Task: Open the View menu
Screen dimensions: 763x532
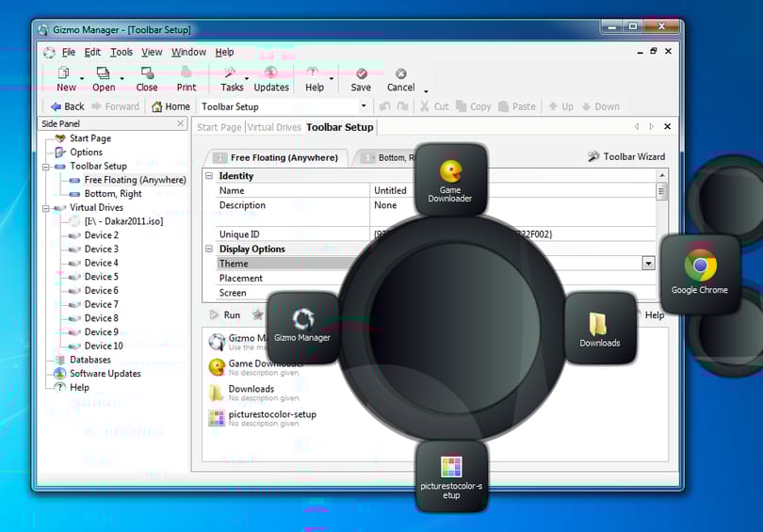Action: (x=152, y=52)
